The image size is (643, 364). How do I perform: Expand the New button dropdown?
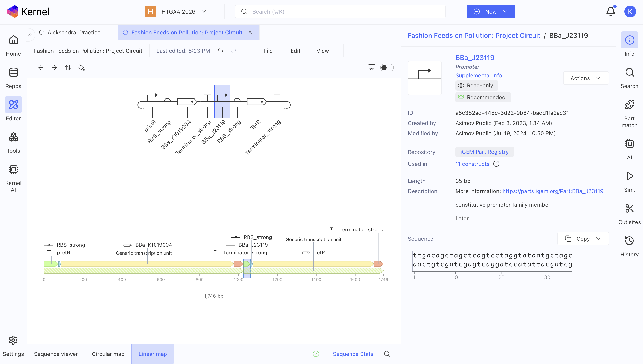tap(505, 11)
